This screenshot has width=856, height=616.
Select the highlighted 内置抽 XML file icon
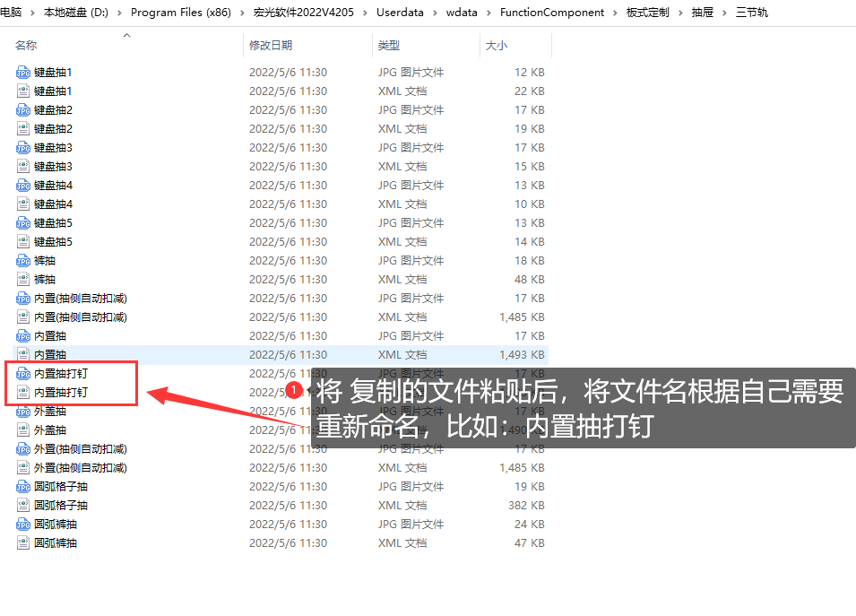click(23, 355)
